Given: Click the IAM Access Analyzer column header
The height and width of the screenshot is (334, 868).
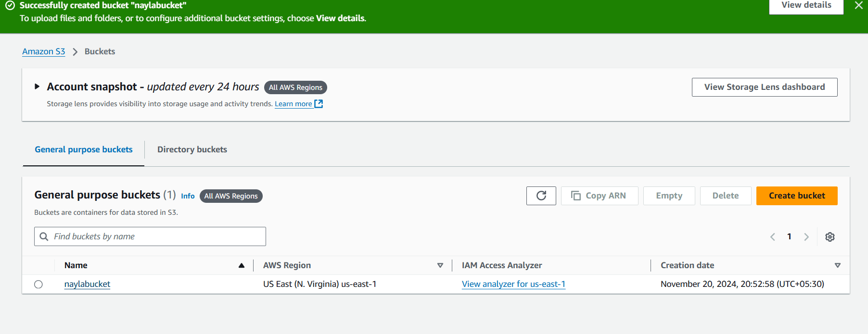Looking at the screenshot, I should pos(502,265).
